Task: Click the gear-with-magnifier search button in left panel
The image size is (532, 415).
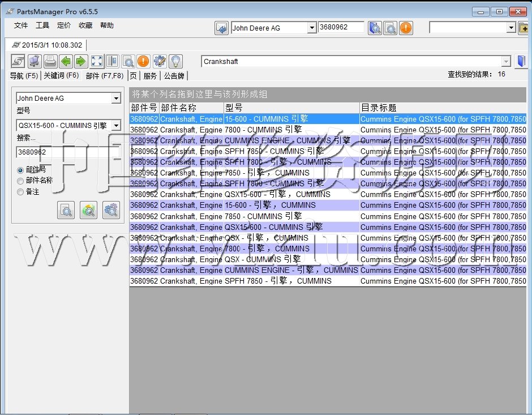Action: tap(111, 210)
